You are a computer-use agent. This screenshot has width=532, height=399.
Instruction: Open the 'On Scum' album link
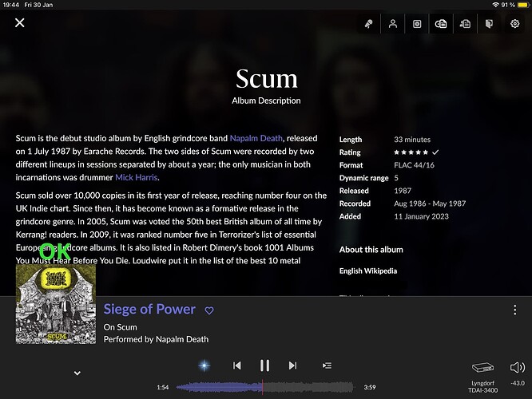click(x=120, y=327)
